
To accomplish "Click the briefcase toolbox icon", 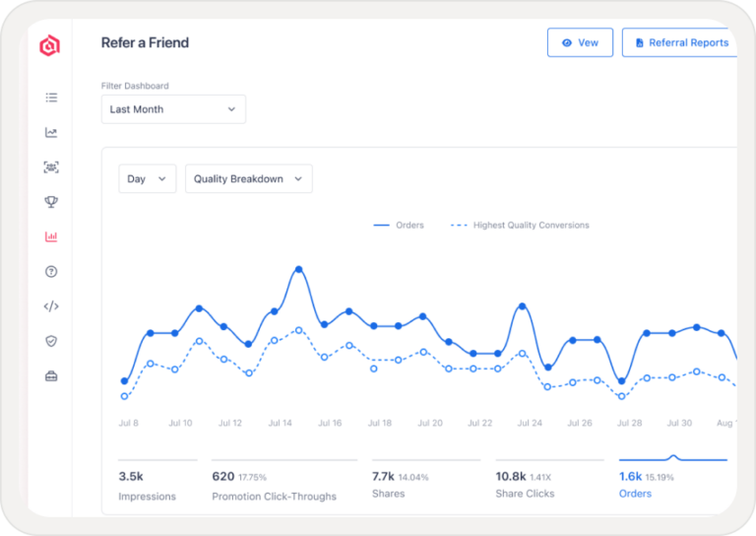I will (51, 375).
